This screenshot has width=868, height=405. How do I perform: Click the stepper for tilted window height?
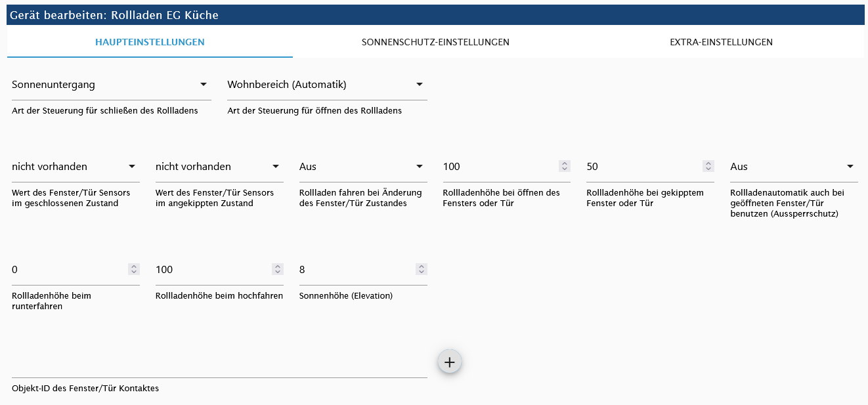tap(708, 167)
